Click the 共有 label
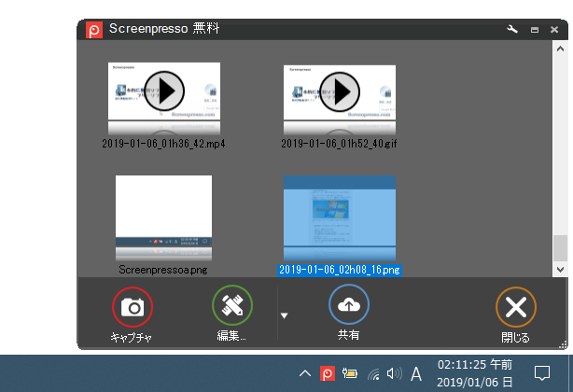 348,335
